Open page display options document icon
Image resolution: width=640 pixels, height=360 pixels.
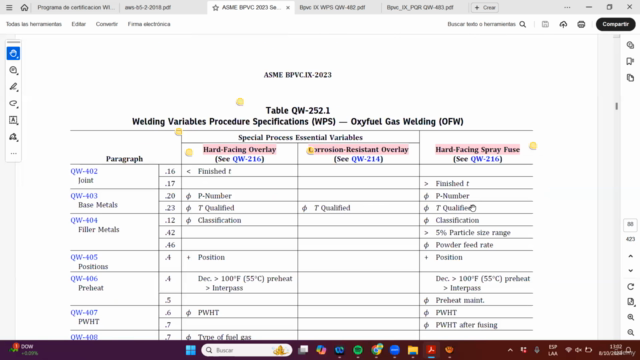coord(631,302)
